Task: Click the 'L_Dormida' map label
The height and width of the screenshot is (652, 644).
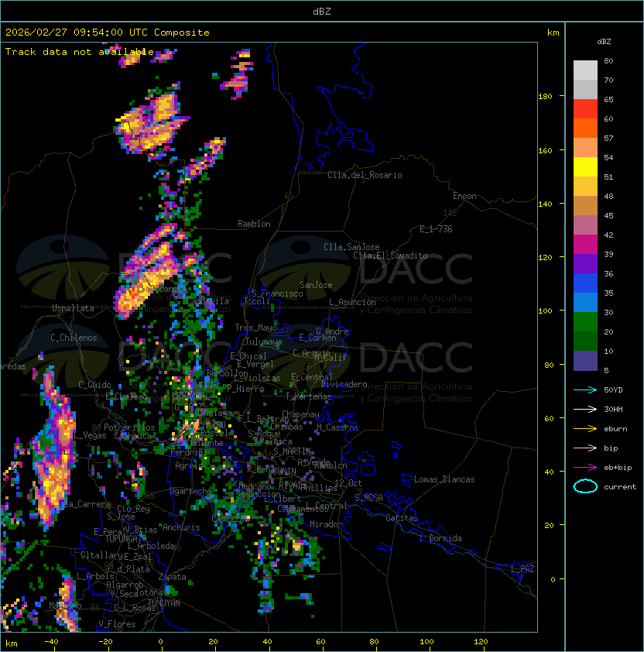Action: point(440,538)
